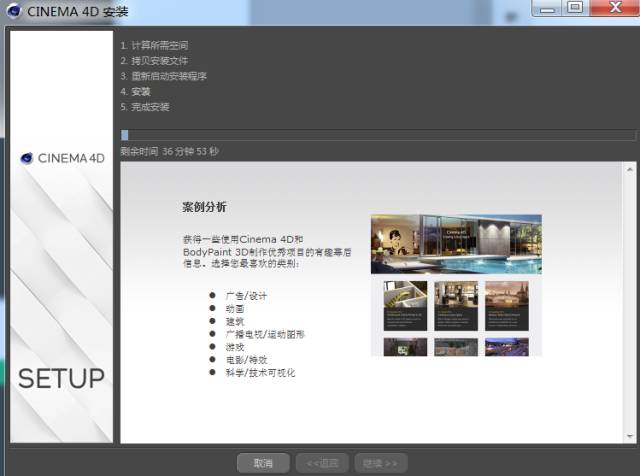This screenshot has height=476, width=640.
Task: Close the CINEMA 4D installer window
Action: [610, 8]
